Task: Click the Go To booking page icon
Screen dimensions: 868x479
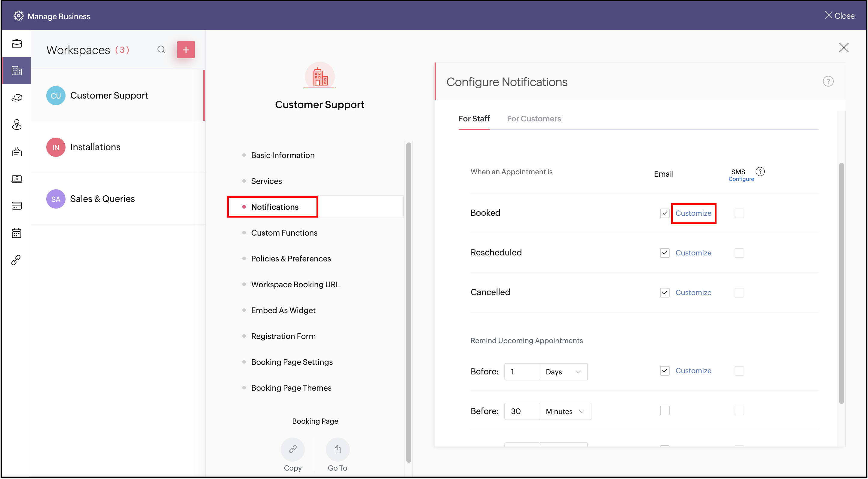Action: click(x=337, y=449)
